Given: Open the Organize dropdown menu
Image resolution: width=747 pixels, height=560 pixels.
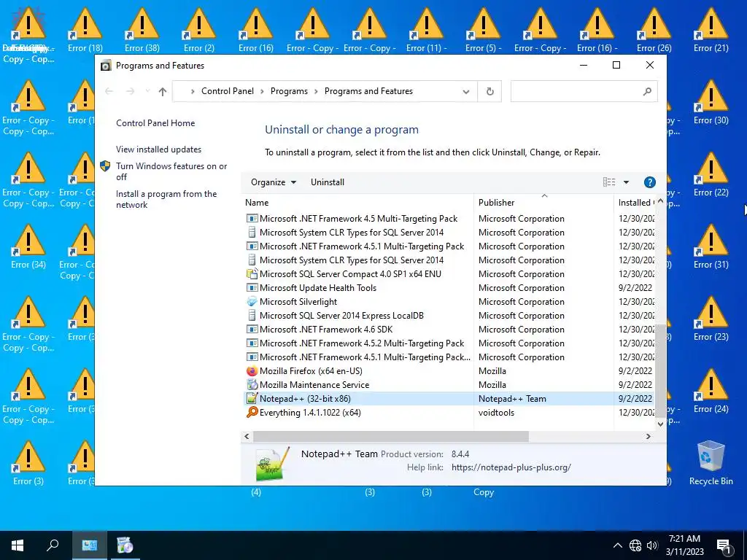Looking at the screenshot, I should [x=274, y=182].
